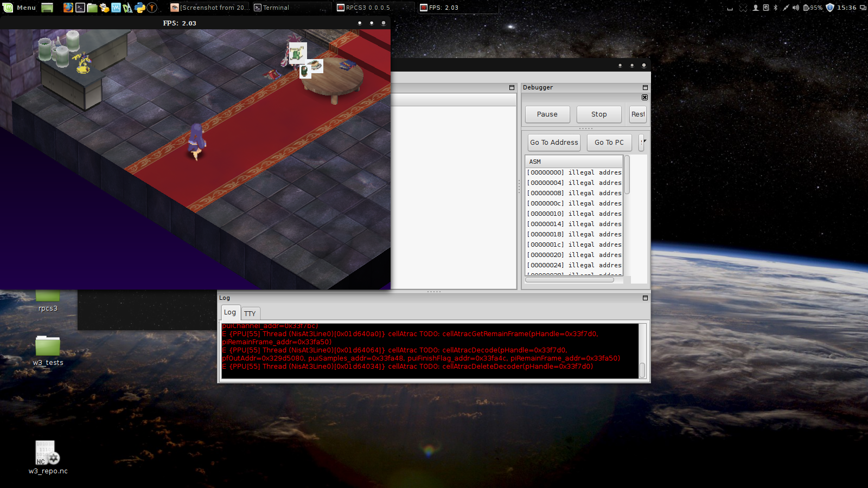
Task: Click the blue waveform monitor launcher icon
Action: click(x=116, y=8)
